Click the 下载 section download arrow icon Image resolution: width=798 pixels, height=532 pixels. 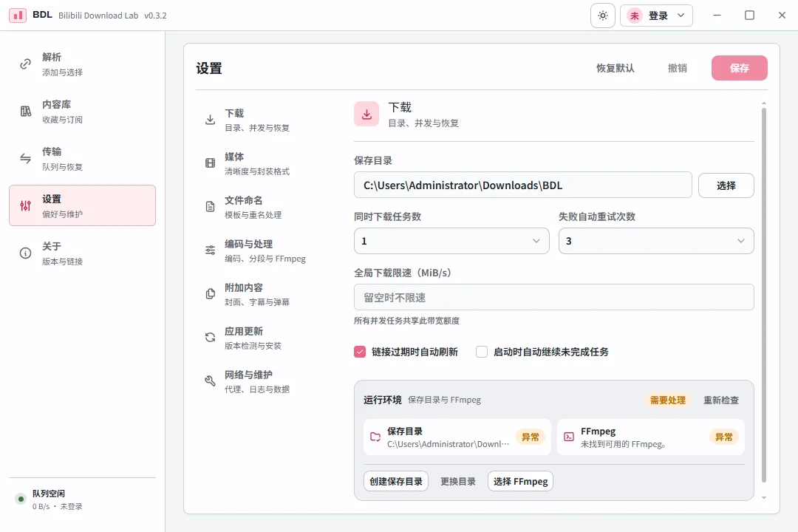pyautogui.click(x=210, y=120)
